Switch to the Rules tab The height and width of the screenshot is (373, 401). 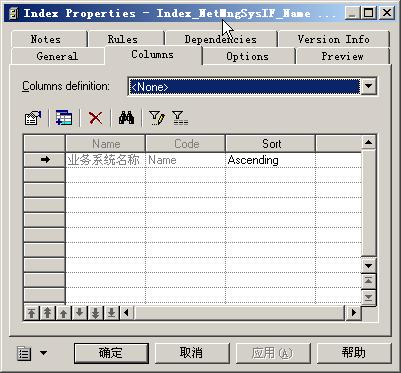126,39
